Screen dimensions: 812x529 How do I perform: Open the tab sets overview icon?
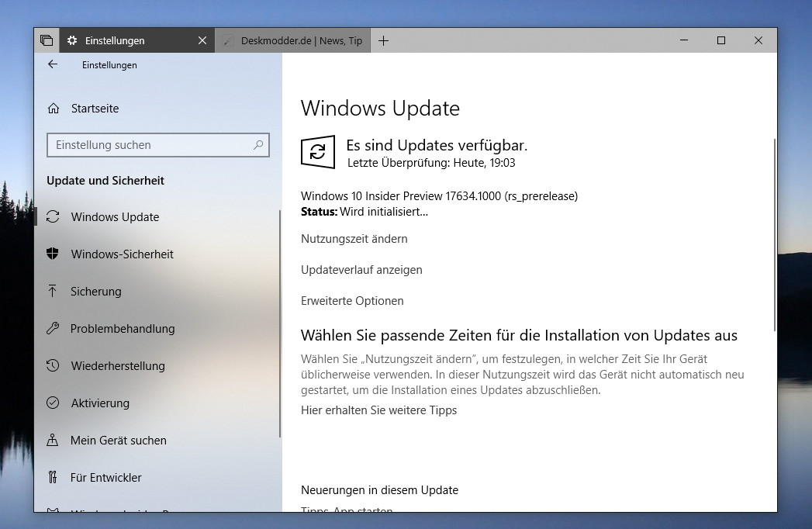[x=47, y=40]
